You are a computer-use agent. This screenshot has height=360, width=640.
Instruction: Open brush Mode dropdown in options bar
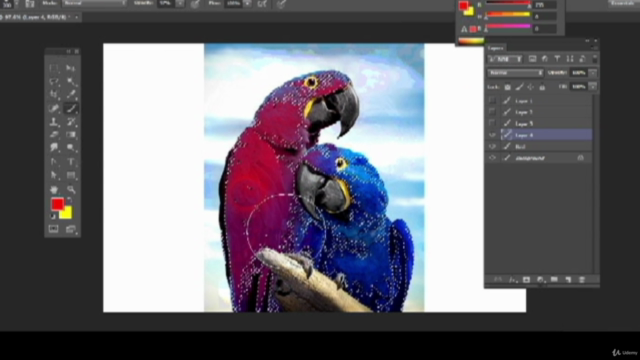point(94,3)
